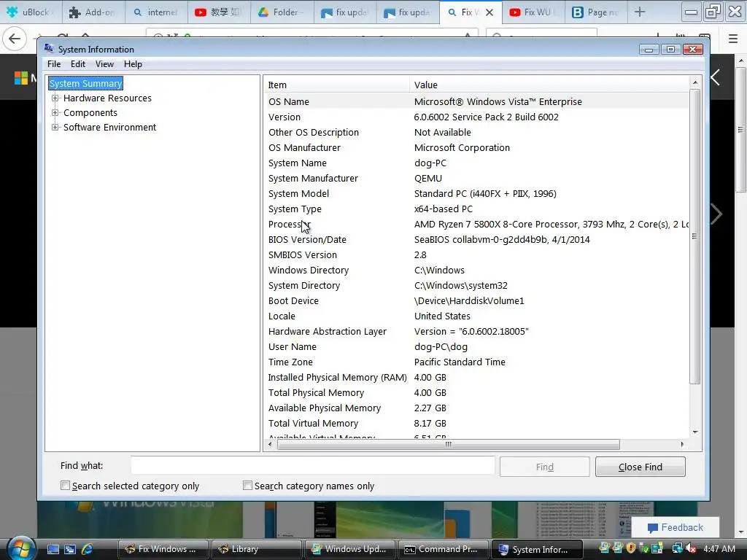Open the Windows Start orb

tap(21, 548)
